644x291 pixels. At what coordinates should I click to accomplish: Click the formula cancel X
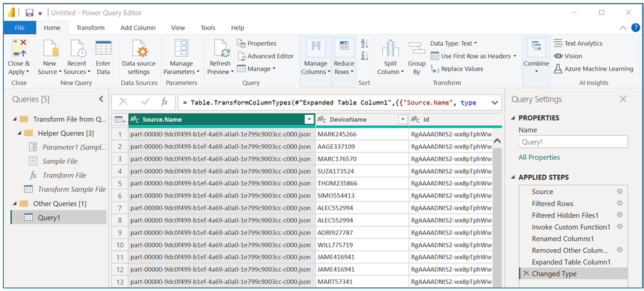point(123,102)
